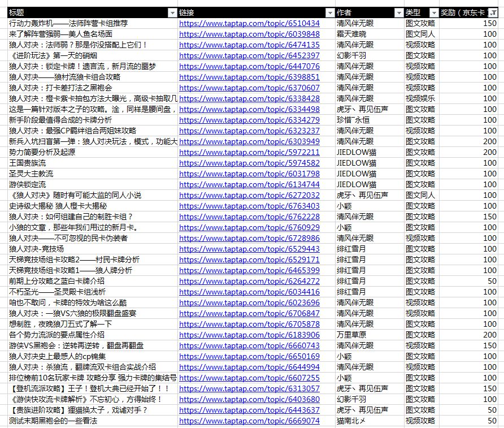Select author cell 猫南北メ
Screen dimensions: 504x428
[370, 421]
